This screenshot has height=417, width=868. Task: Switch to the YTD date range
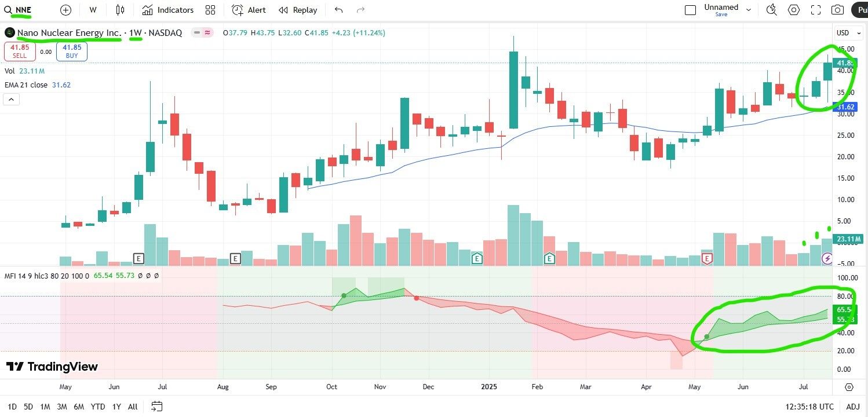tap(98, 407)
